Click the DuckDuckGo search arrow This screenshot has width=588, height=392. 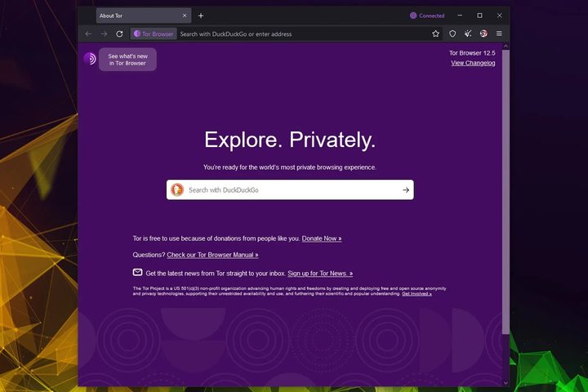(406, 190)
